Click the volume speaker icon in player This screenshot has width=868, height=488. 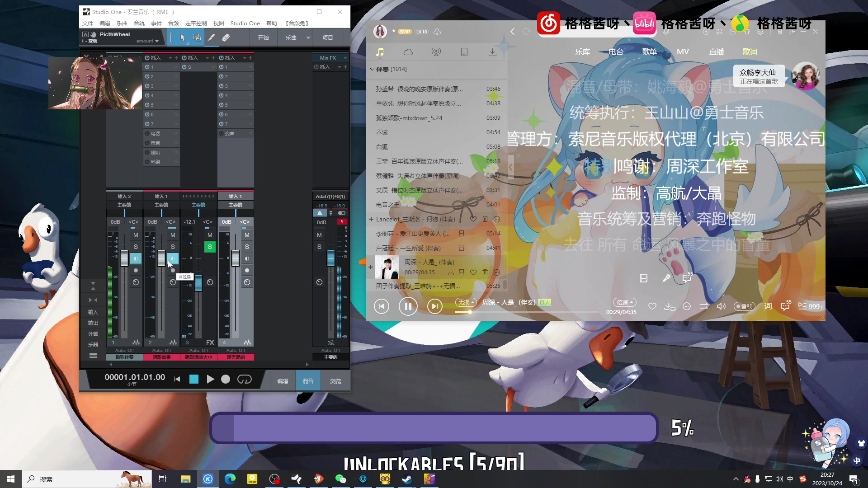click(x=721, y=306)
